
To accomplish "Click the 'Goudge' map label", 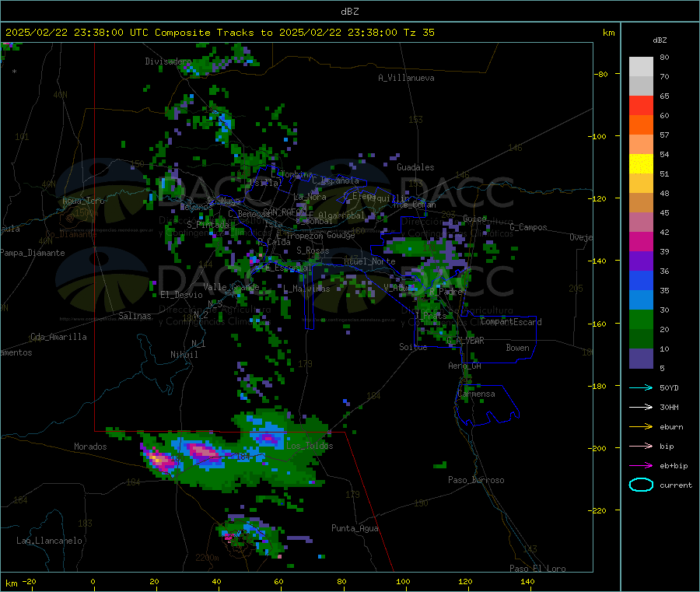I will pos(341,235).
